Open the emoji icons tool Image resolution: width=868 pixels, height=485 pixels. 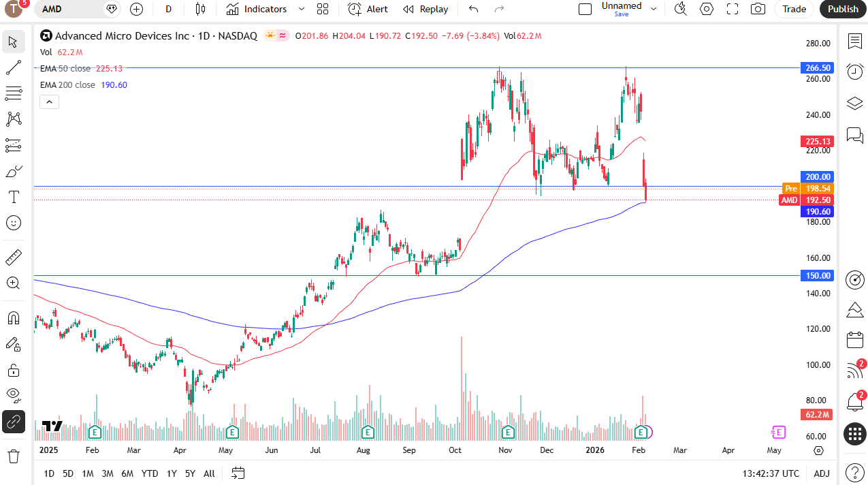click(13, 223)
